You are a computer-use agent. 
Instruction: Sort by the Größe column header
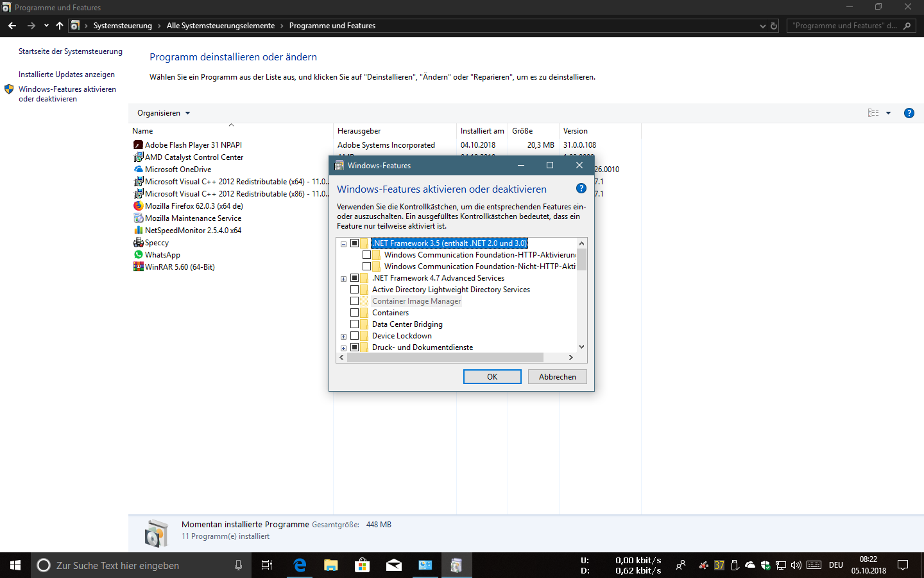(533, 130)
